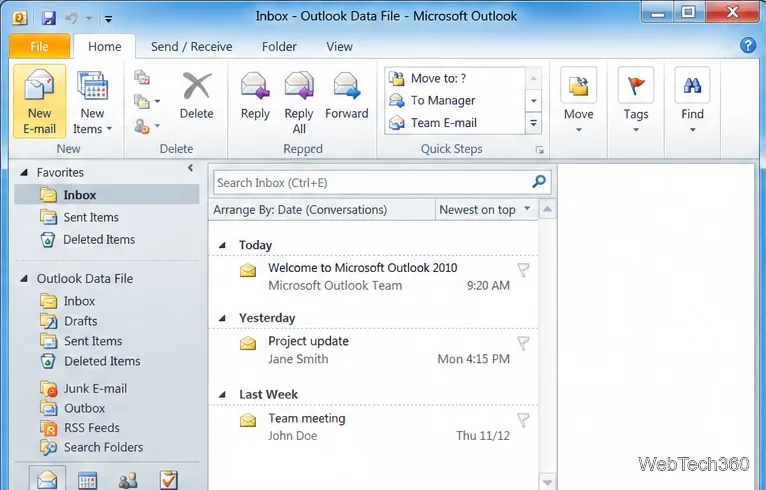This screenshot has height=490, width=766.
Task: Flag the Welcome to Microsoft Outlook 2010 message
Action: coord(523,270)
